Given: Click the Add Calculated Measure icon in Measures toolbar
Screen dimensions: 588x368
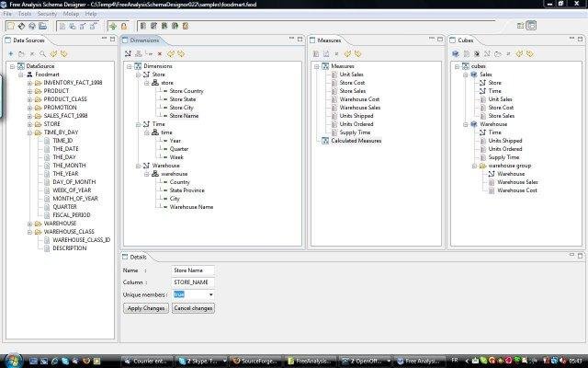Looking at the screenshot, I should coord(326,54).
